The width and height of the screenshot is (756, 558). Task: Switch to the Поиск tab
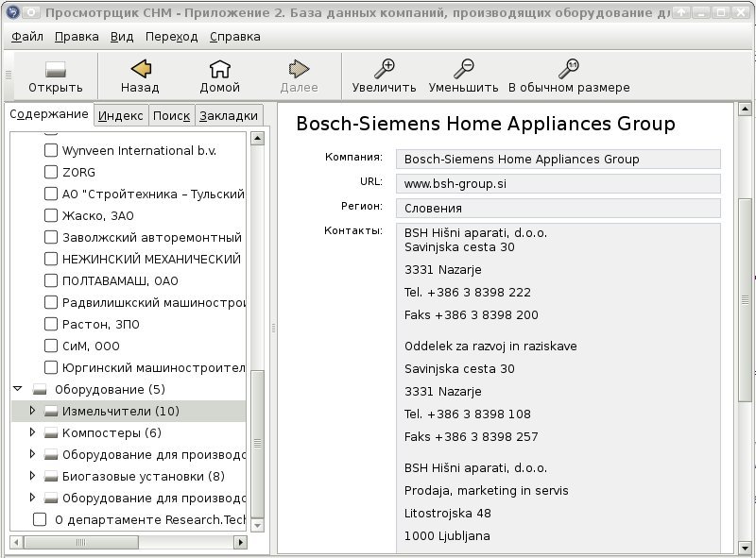[x=171, y=115]
